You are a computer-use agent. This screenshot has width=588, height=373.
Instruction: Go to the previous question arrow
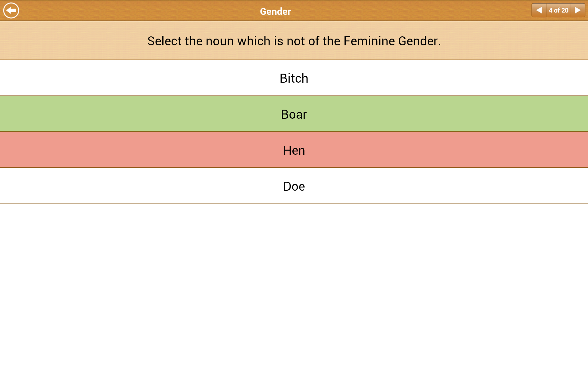pyautogui.click(x=539, y=10)
